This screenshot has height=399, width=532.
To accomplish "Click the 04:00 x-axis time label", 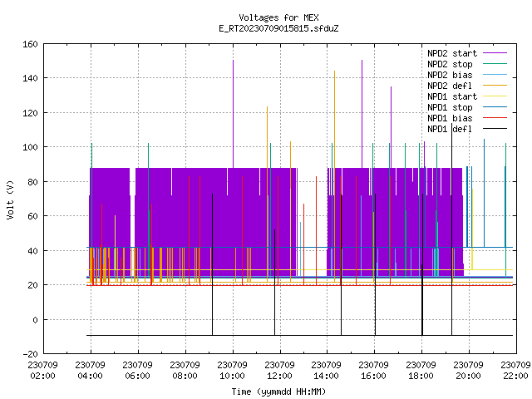I will coord(91,376).
